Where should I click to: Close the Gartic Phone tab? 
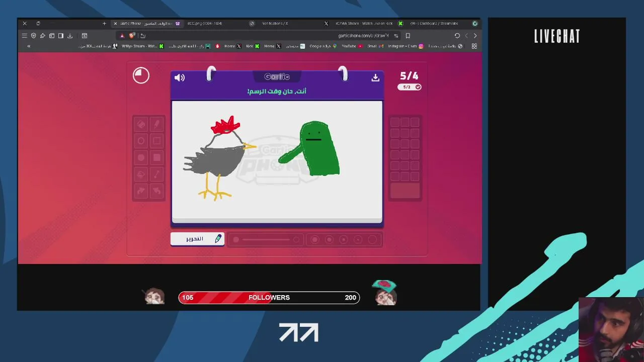115,23
